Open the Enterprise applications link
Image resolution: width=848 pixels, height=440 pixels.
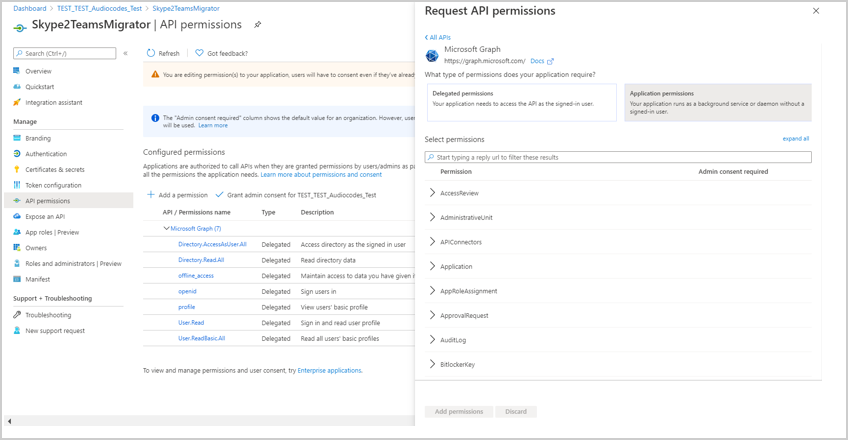[x=329, y=371]
